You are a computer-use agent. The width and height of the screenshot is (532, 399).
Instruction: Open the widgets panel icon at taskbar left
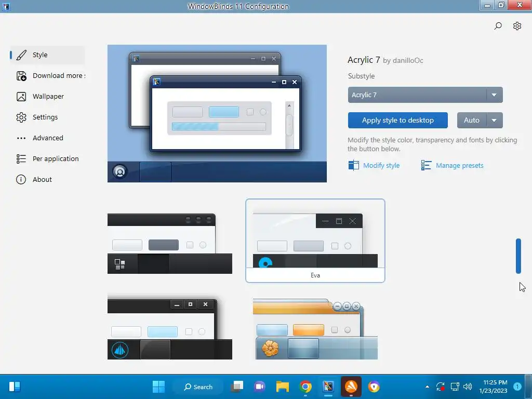click(15, 387)
